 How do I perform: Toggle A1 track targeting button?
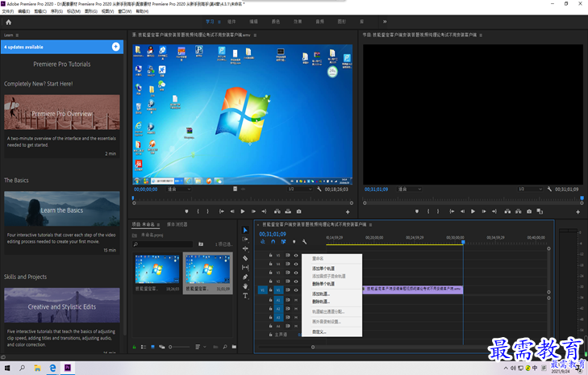click(x=278, y=300)
